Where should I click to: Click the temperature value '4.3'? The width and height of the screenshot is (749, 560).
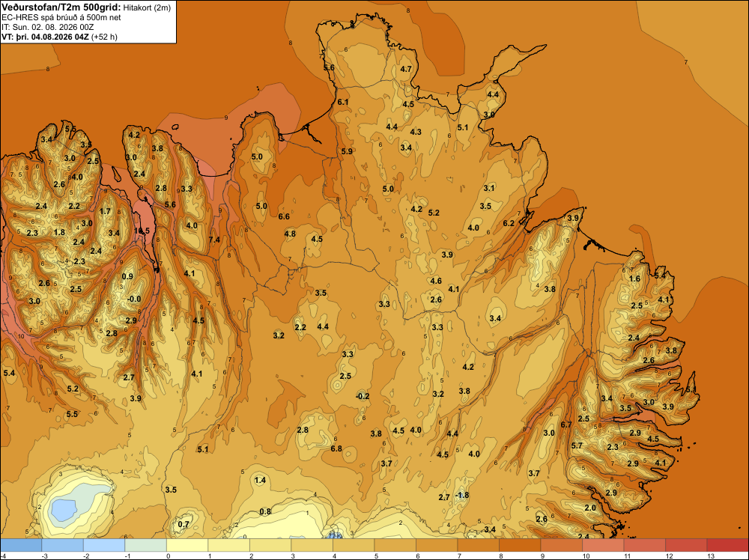[416, 133]
